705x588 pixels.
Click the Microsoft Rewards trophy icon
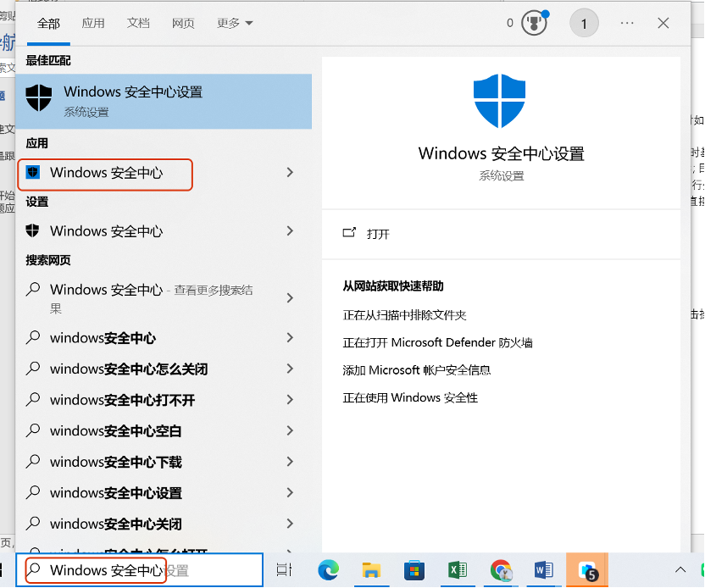pos(533,23)
